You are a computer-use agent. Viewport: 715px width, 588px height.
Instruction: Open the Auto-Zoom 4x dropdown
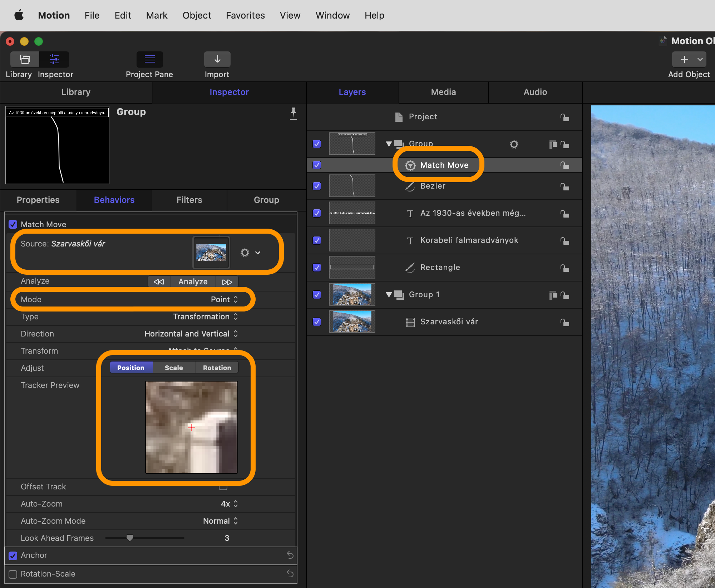(229, 504)
